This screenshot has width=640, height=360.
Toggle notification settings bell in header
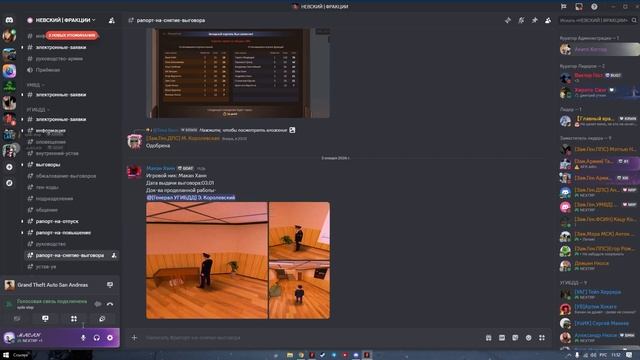coord(521,20)
